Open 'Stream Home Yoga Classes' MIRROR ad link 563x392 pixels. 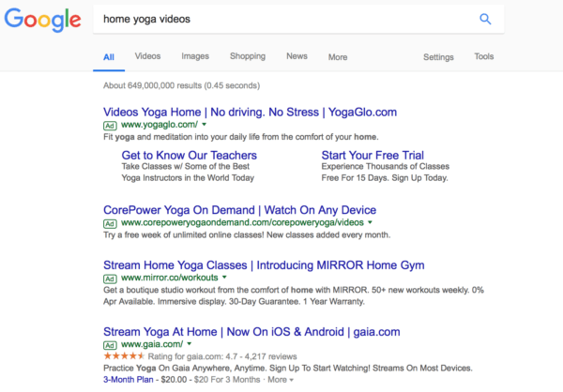tap(264, 265)
